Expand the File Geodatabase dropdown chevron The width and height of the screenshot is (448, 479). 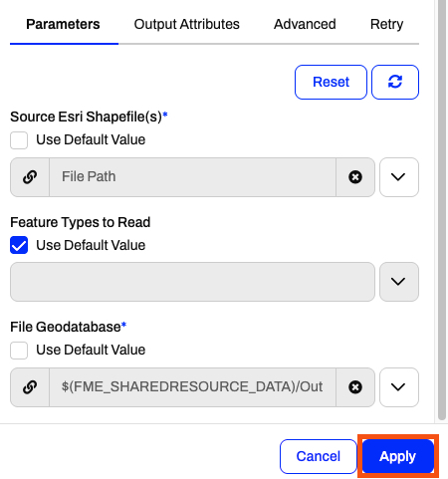click(x=399, y=387)
